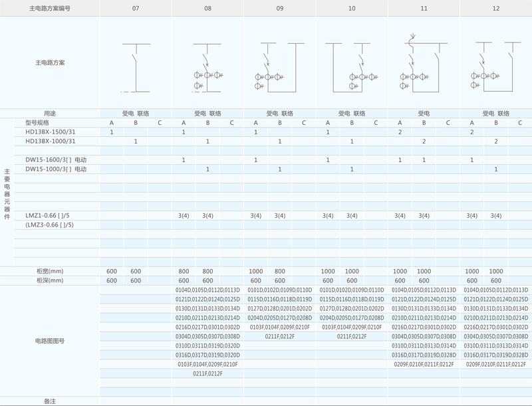This screenshot has width=532, height=406.
Task: Click the column header number 09
Action: click(279, 9)
